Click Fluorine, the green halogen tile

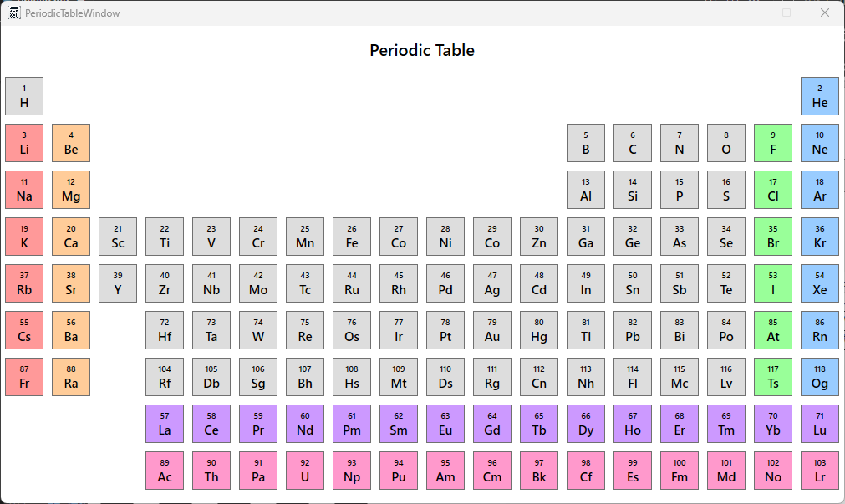click(x=773, y=143)
